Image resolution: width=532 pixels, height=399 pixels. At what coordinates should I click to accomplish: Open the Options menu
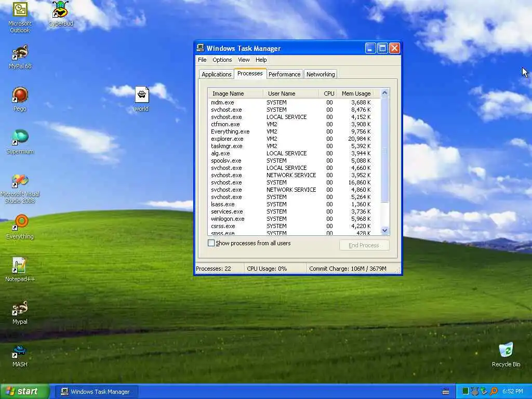222,60
